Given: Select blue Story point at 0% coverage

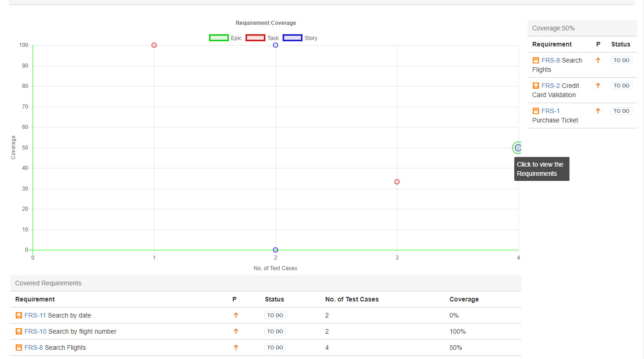Looking at the screenshot, I should pos(276,250).
